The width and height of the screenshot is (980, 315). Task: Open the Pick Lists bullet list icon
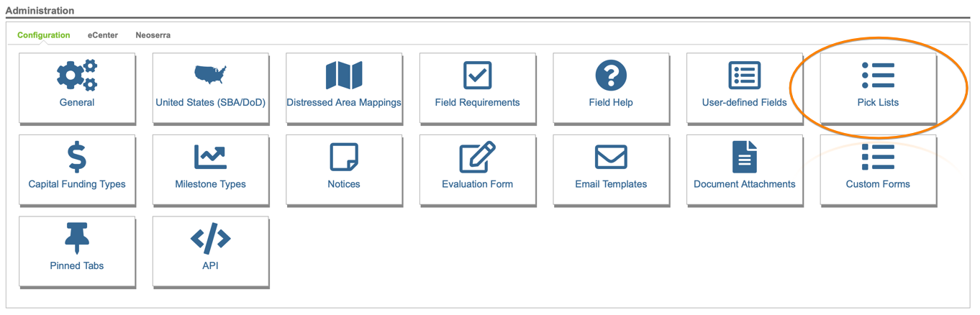coord(878,76)
